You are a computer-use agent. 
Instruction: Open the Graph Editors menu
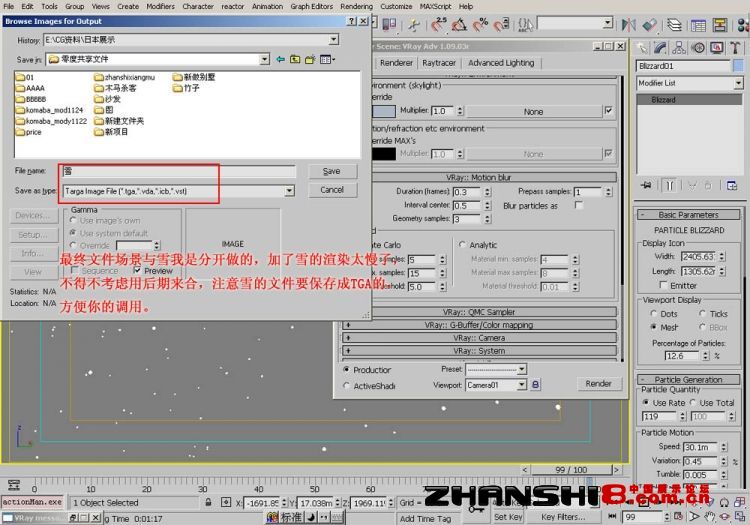[x=311, y=6]
